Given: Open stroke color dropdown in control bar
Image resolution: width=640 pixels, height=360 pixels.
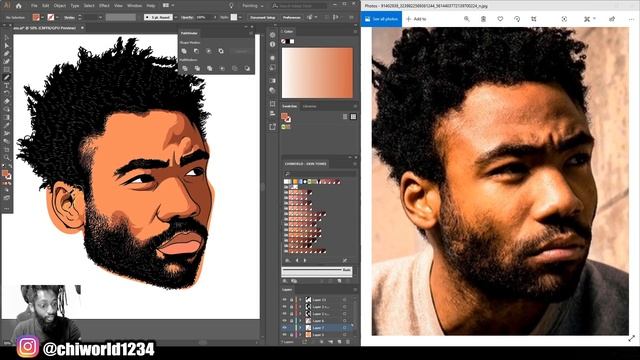Looking at the screenshot, I should (x=57, y=18).
